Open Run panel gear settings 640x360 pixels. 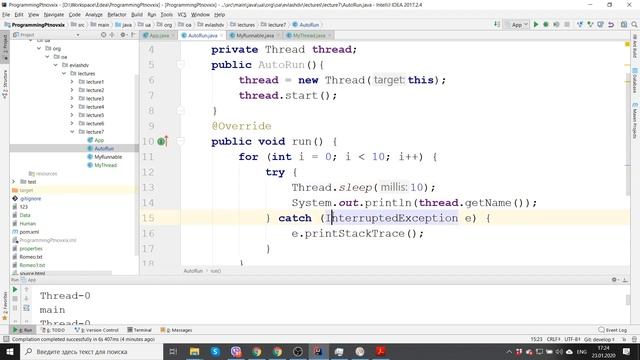coord(614,280)
